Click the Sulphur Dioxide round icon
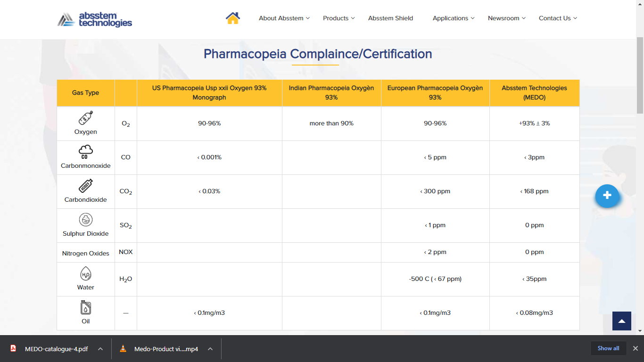Image resolution: width=644 pixels, height=362 pixels. pos(85,220)
